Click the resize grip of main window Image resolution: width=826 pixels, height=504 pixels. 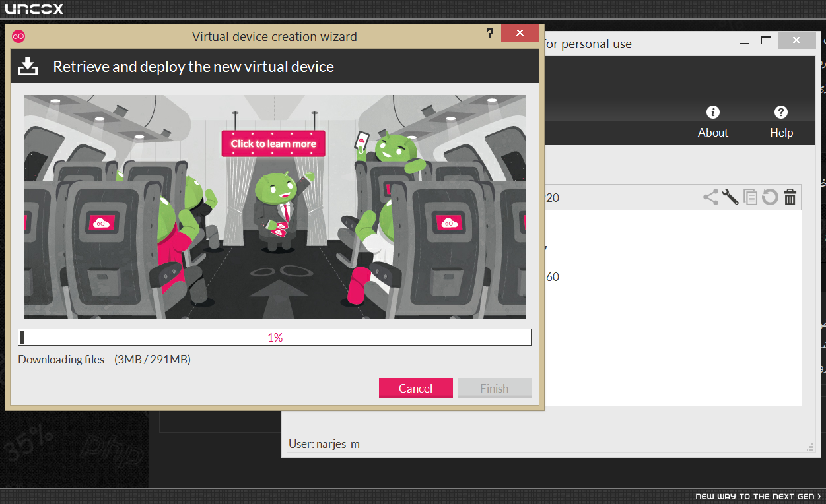(810, 447)
